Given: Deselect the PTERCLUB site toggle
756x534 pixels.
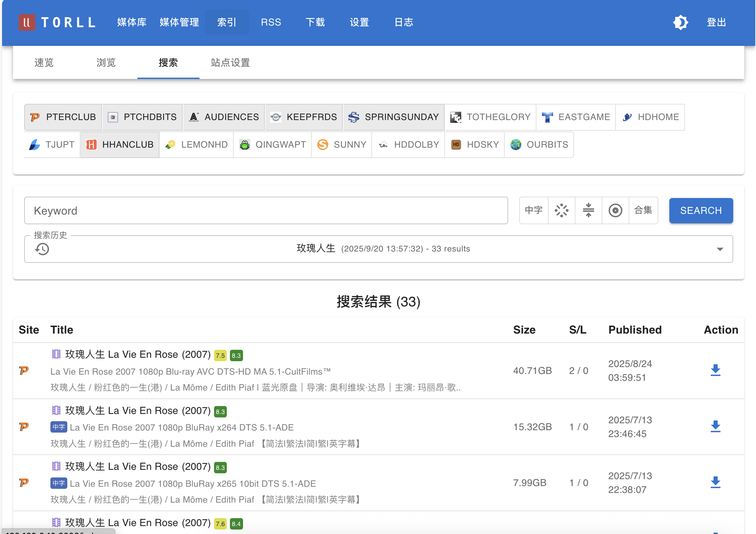Looking at the screenshot, I should [x=63, y=117].
